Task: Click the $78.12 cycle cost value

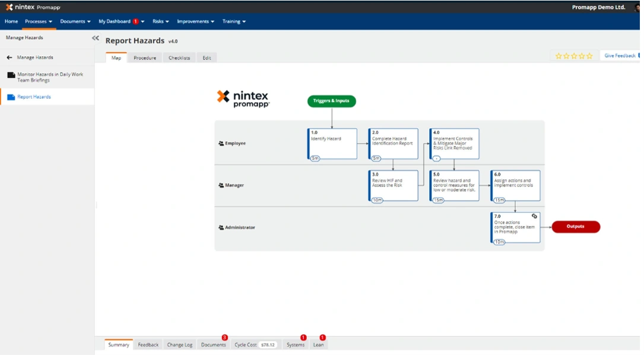Action: click(x=268, y=345)
